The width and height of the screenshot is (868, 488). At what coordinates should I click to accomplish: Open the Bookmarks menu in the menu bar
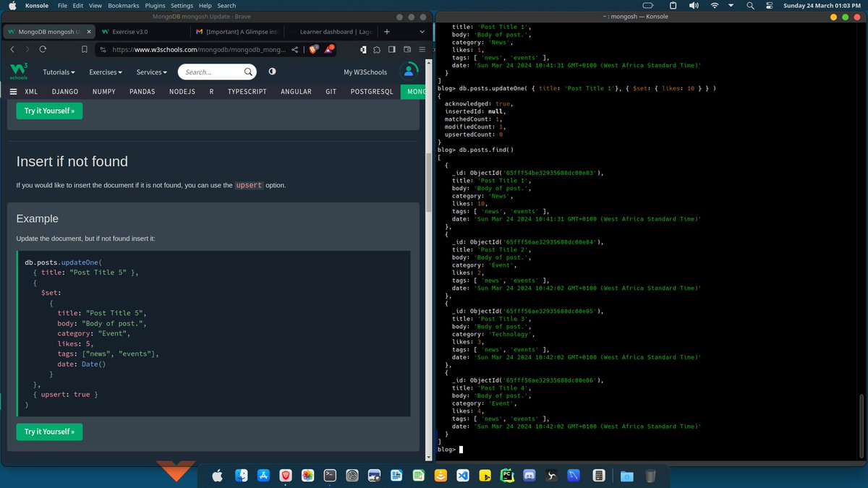pos(123,5)
